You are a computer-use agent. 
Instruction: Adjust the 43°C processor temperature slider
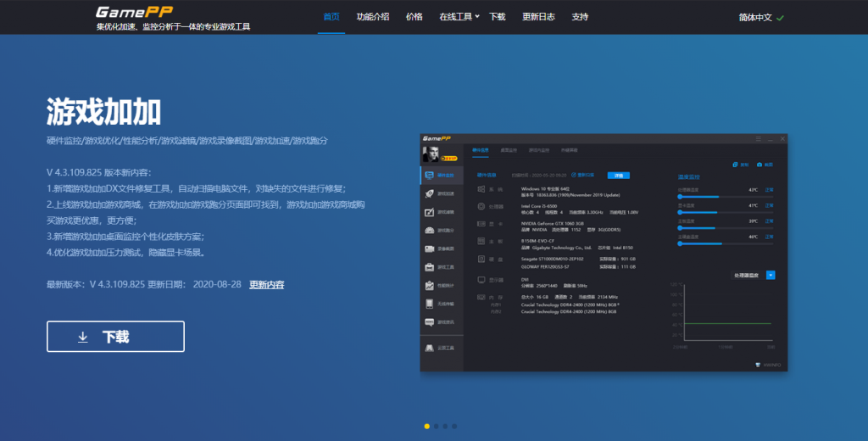click(x=726, y=197)
